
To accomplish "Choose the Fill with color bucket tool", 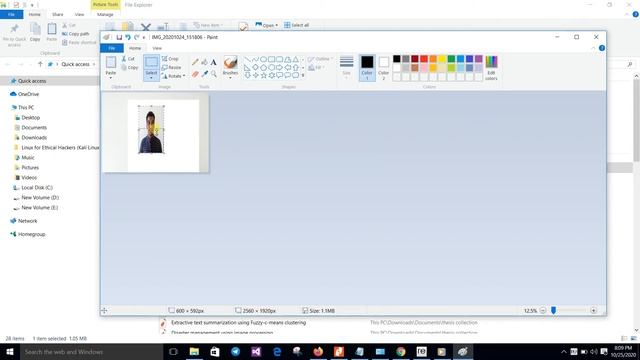I will tap(204, 62).
